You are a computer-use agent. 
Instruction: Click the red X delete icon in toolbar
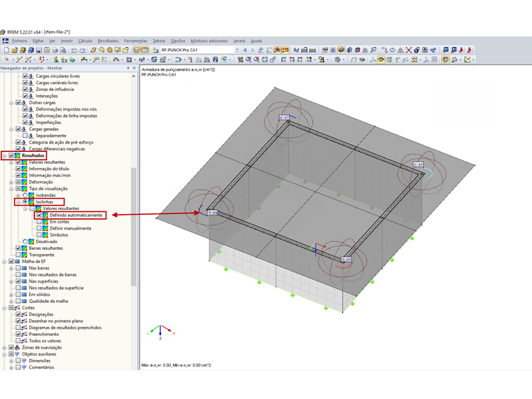(x=409, y=50)
